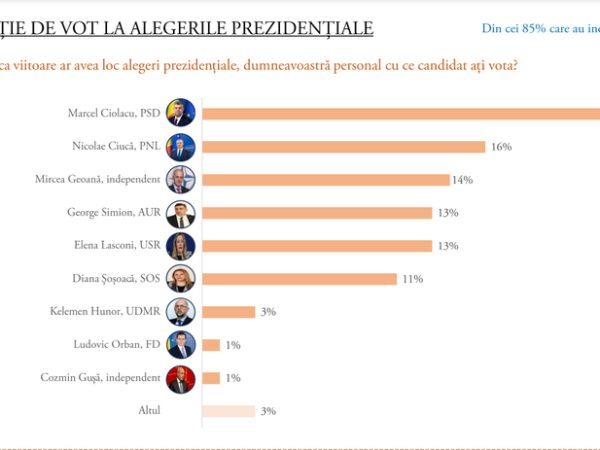600x450 pixels.
Task: Click the 11% value next to Șoșoacă's bar
Action: coord(411,279)
